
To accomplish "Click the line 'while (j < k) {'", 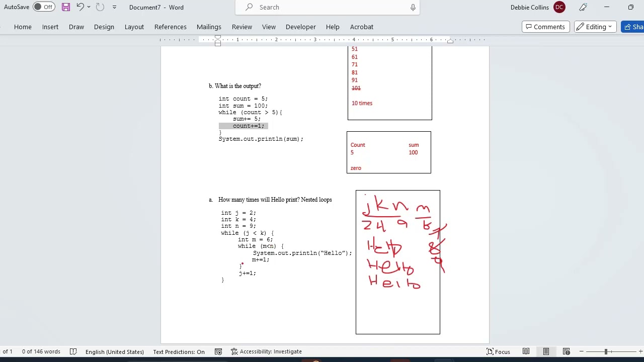I will (x=248, y=233).
